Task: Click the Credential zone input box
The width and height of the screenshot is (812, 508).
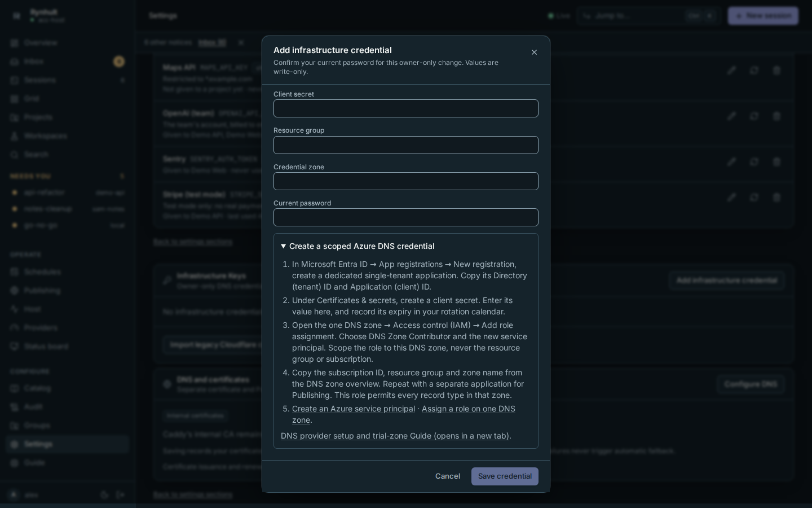Action: (x=406, y=181)
